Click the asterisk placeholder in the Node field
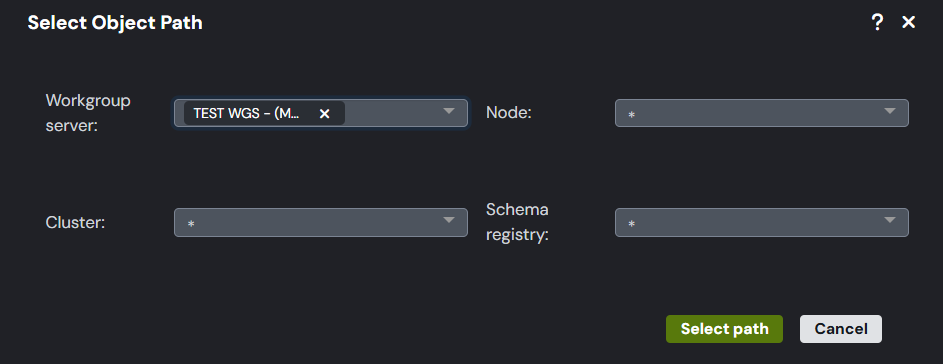This screenshot has width=943, height=364. [631, 115]
